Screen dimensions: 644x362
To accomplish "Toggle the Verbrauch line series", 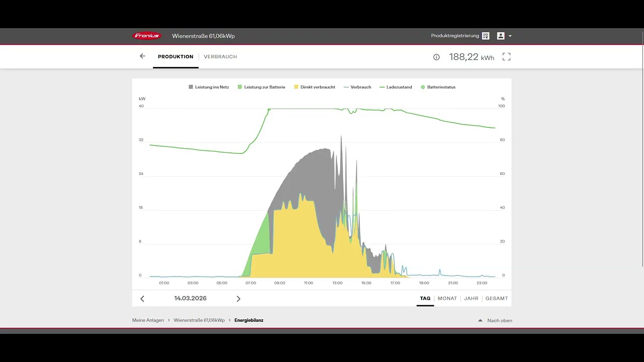I will 357,87.
